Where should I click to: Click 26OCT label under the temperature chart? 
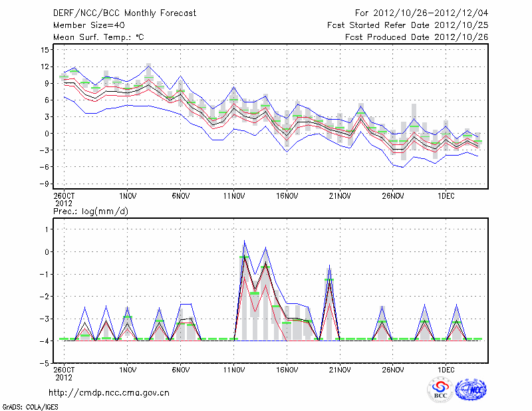pos(63,196)
